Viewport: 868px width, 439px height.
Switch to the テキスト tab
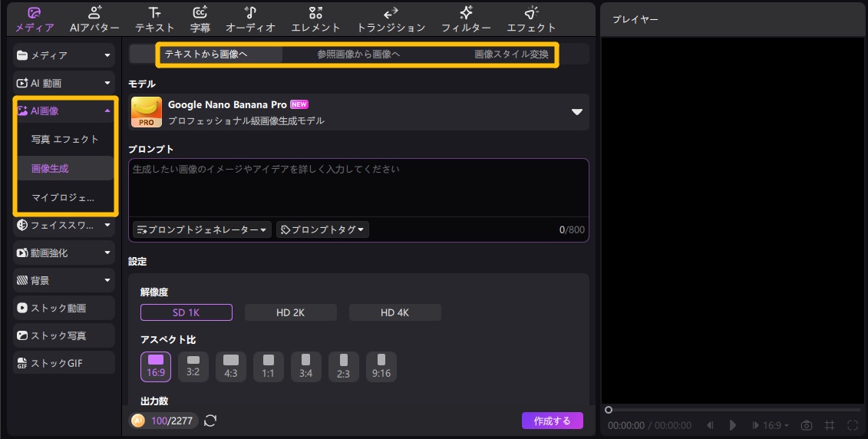155,20
